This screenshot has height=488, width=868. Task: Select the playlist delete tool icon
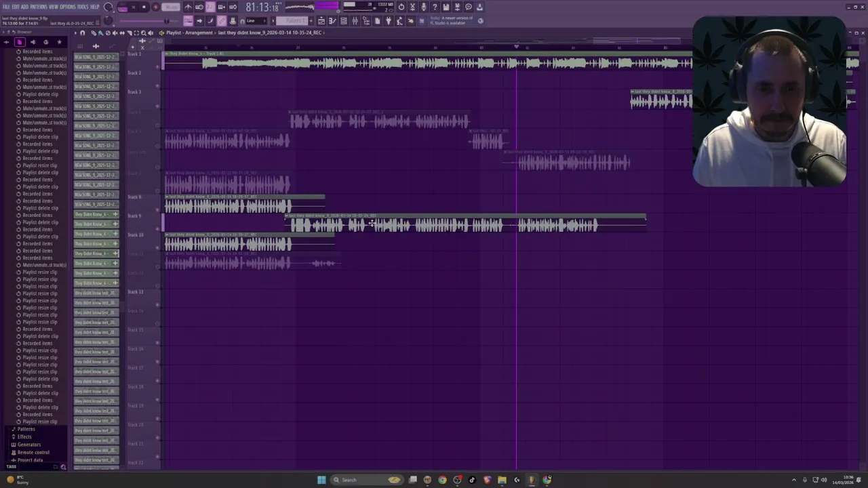[x=108, y=33]
